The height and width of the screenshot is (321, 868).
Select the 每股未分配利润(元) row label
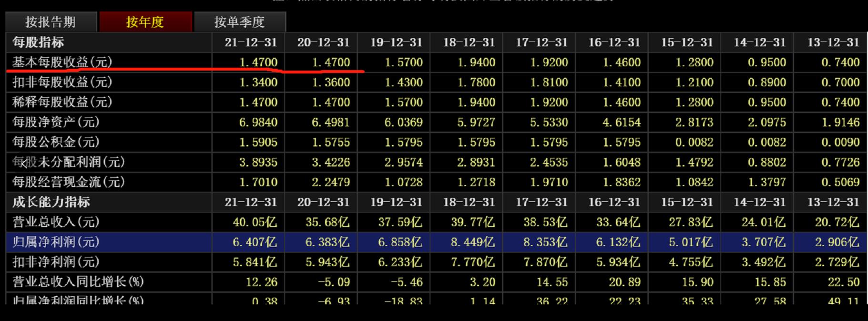point(69,162)
